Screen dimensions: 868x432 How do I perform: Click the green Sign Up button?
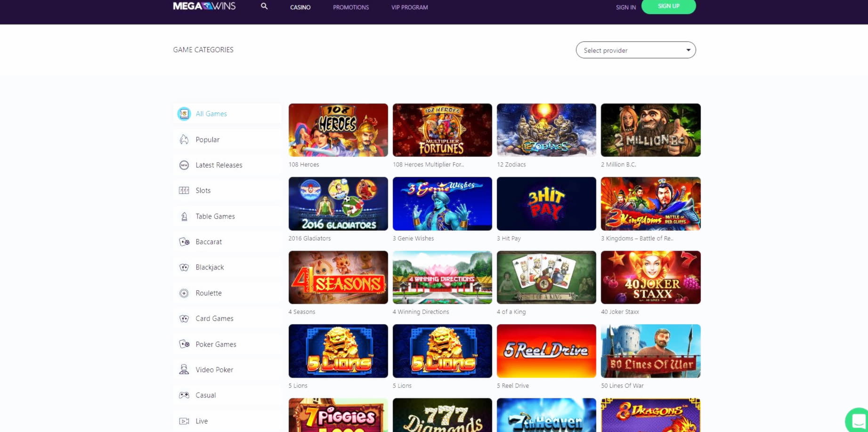tap(668, 6)
